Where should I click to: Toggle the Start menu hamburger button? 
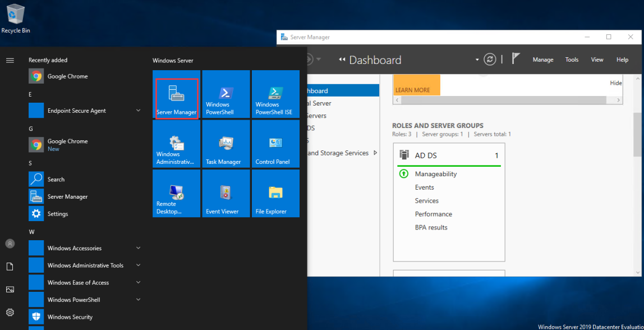(x=10, y=60)
